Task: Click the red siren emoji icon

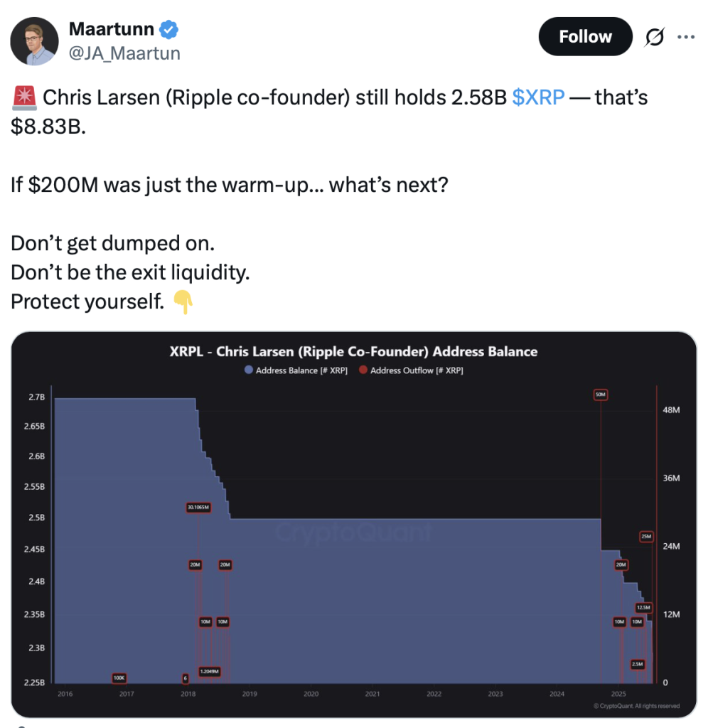Action: (x=24, y=97)
